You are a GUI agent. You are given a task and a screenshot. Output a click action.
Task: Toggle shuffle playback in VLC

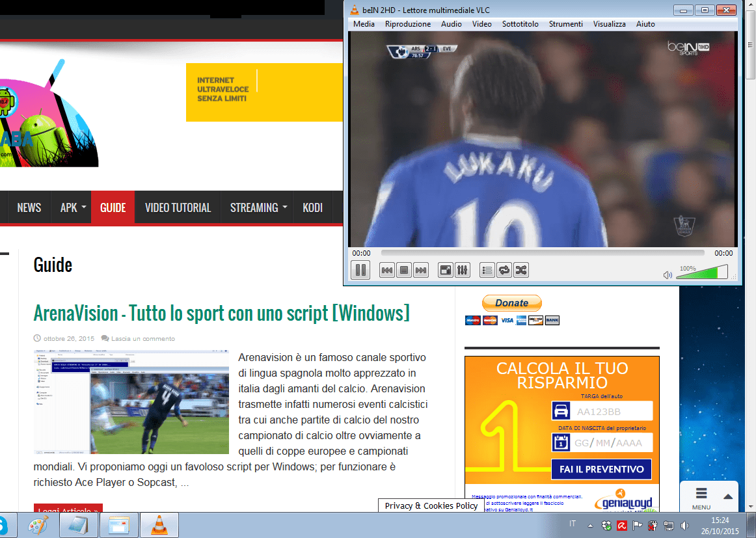(x=521, y=271)
